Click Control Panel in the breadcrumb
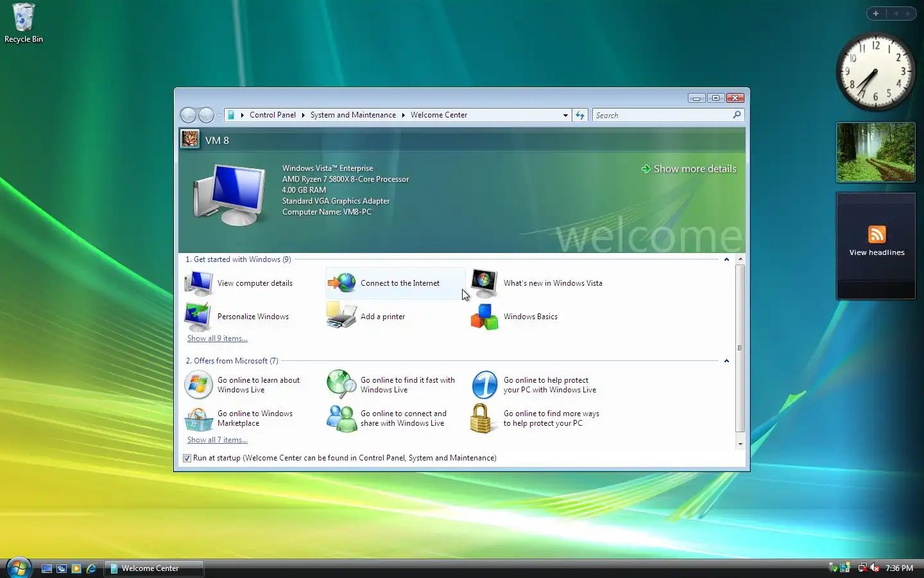924x578 pixels. (x=273, y=115)
